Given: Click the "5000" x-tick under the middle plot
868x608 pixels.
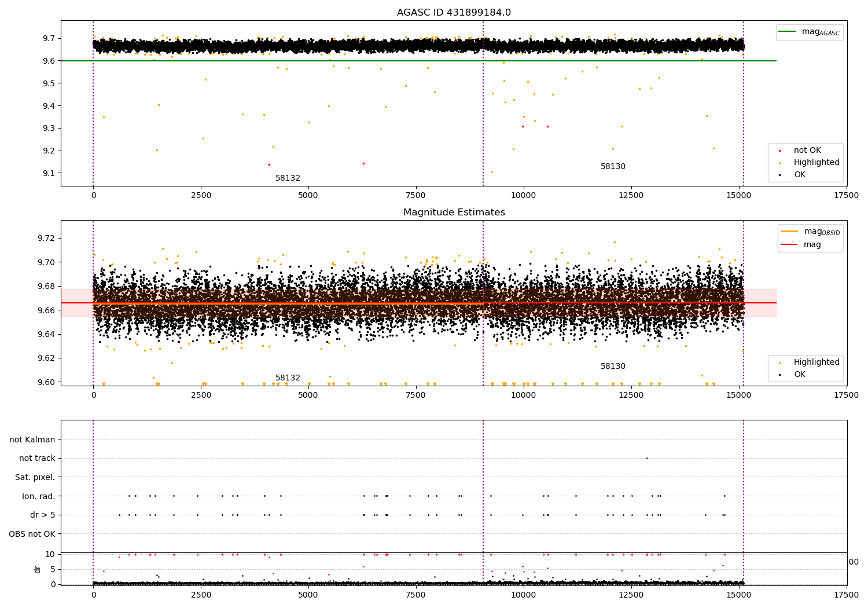Looking at the screenshot, I should 308,395.
